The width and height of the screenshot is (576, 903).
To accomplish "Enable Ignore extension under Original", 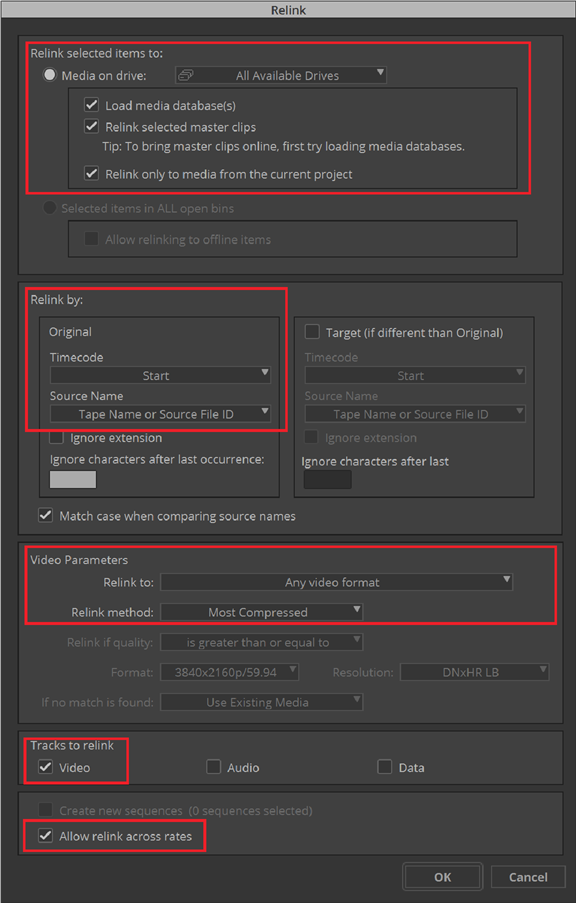I will pyautogui.click(x=56, y=438).
